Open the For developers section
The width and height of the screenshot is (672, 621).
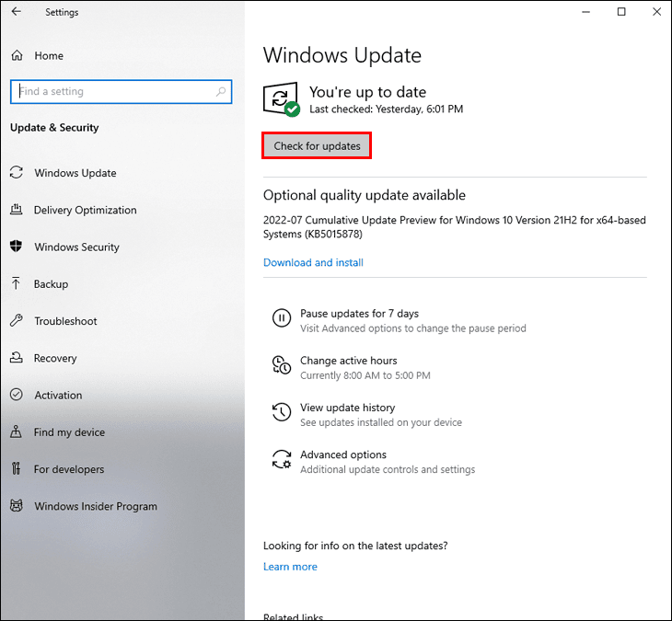(x=69, y=469)
